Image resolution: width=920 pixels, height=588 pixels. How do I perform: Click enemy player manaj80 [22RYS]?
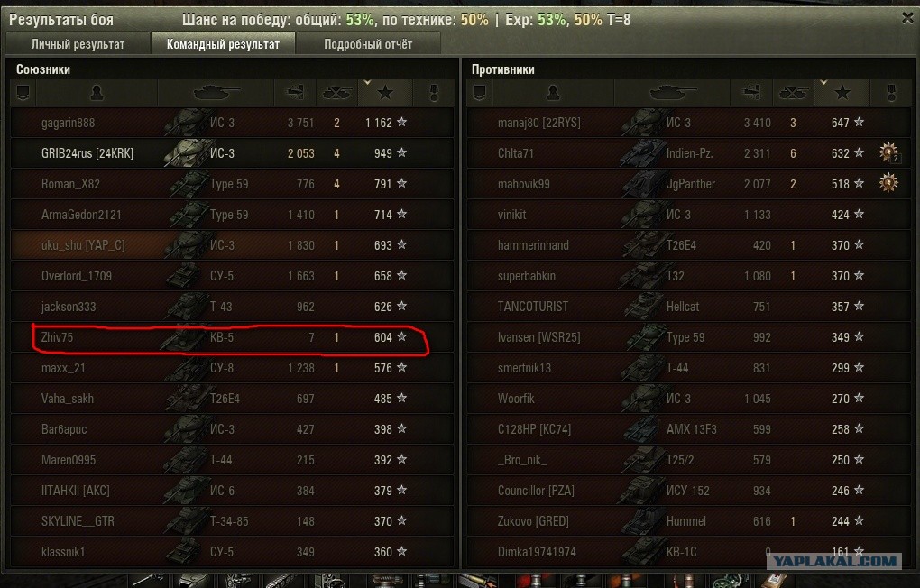[x=538, y=123]
